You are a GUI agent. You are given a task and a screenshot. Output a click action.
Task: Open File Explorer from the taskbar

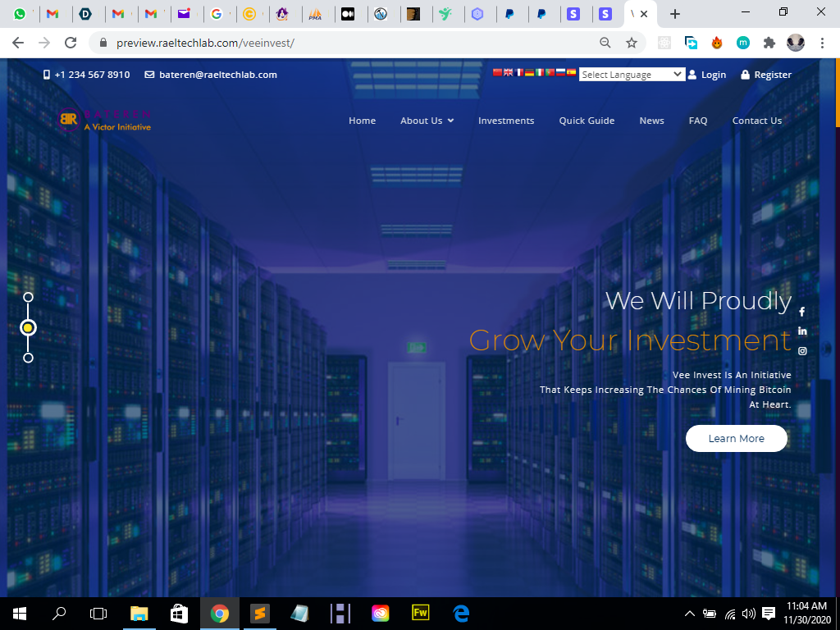click(139, 614)
